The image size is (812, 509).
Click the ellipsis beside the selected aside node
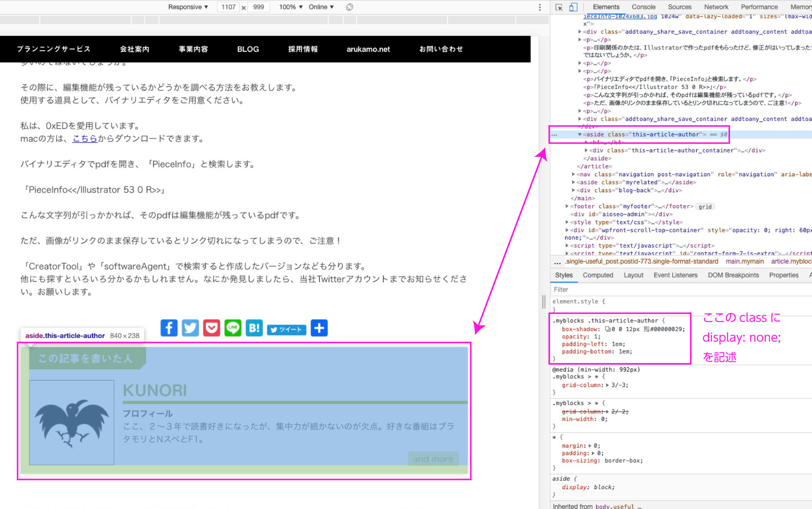coord(554,135)
